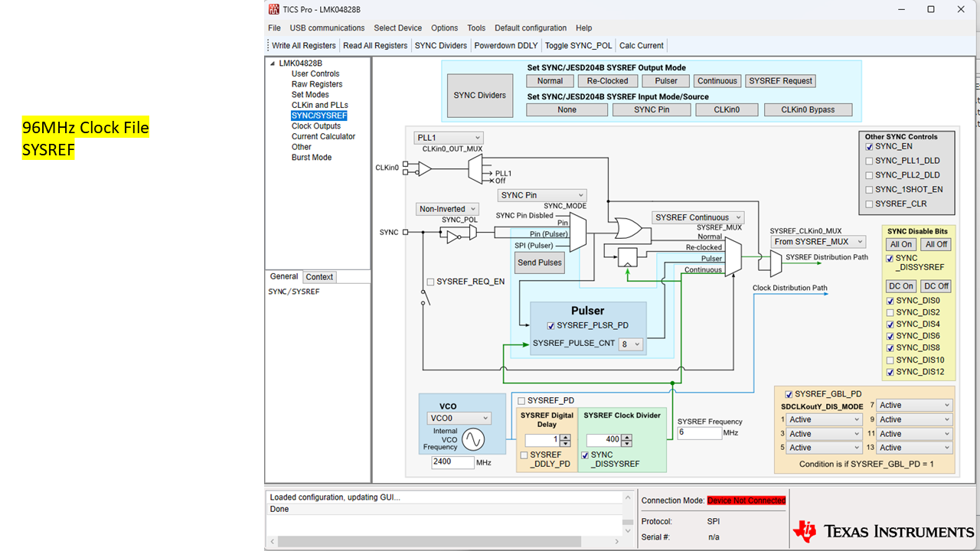Toggle the SYSREF_DDLY_PD checkbox
This screenshot has height=551, width=980.
coord(524,455)
